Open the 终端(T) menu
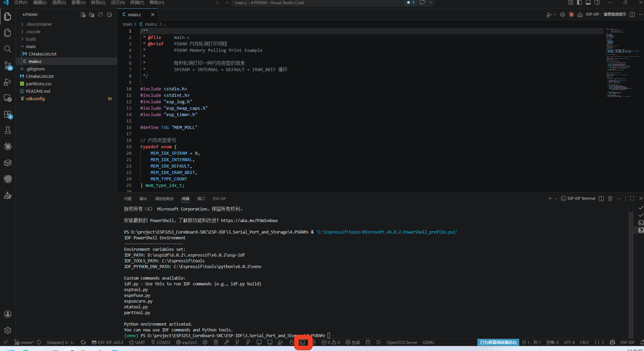The image size is (644, 351). 137,2
